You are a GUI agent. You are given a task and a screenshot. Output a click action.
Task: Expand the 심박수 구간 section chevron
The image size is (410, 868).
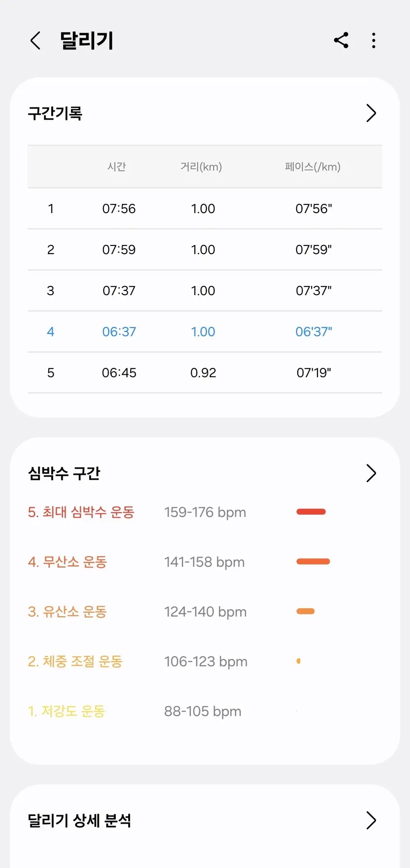point(370,473)
